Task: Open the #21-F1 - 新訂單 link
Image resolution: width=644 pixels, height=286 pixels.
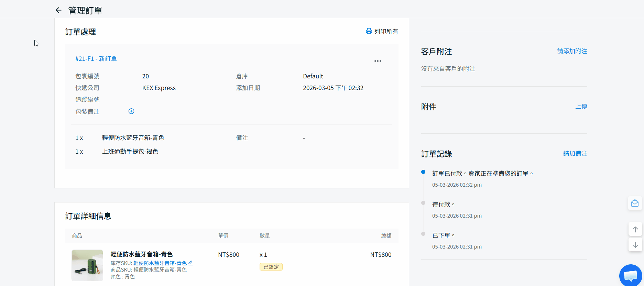Action: tap(96, 59)
